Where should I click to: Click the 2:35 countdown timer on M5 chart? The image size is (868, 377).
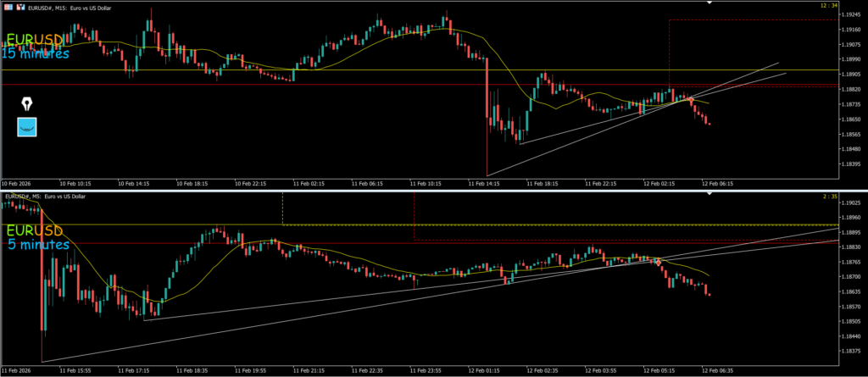coord(831,197)
